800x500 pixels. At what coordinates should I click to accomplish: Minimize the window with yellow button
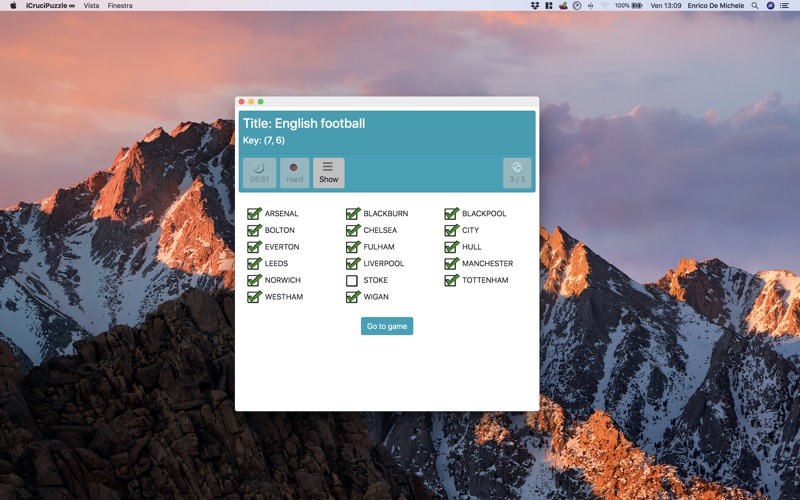(251, 102)
